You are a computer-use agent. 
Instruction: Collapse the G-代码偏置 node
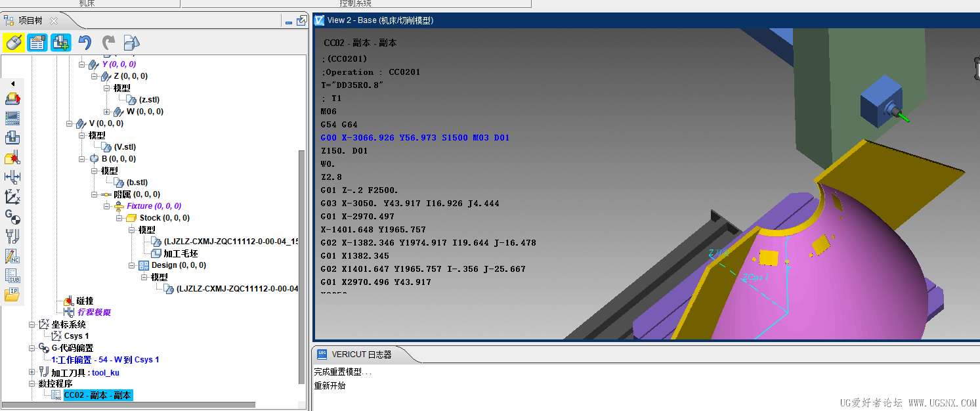(32, 348)
